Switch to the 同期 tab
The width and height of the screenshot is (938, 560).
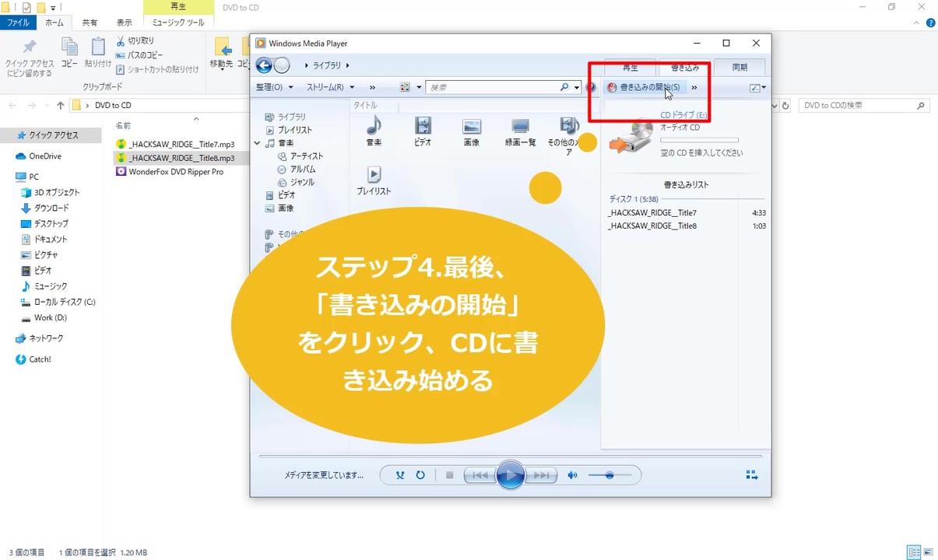pos(740,68)
